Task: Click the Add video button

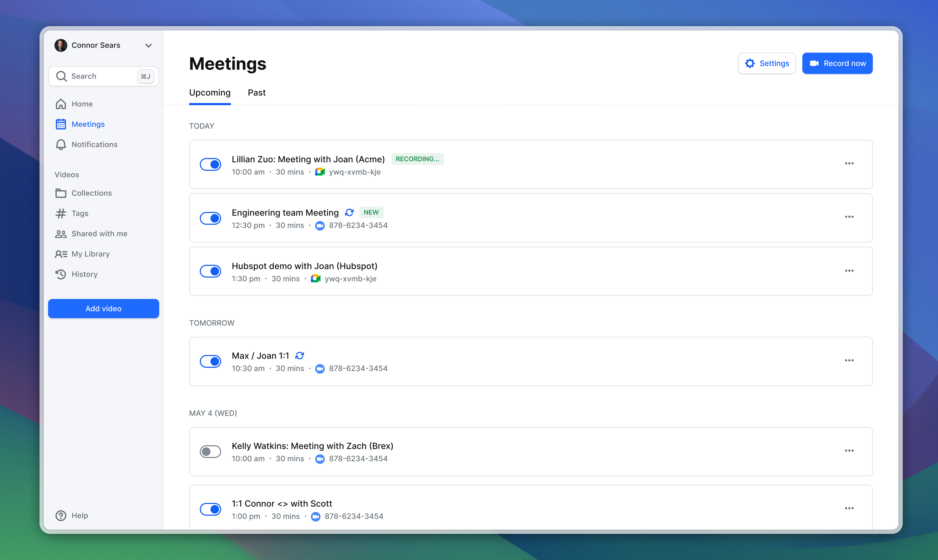Action: (x=103, y=309)
